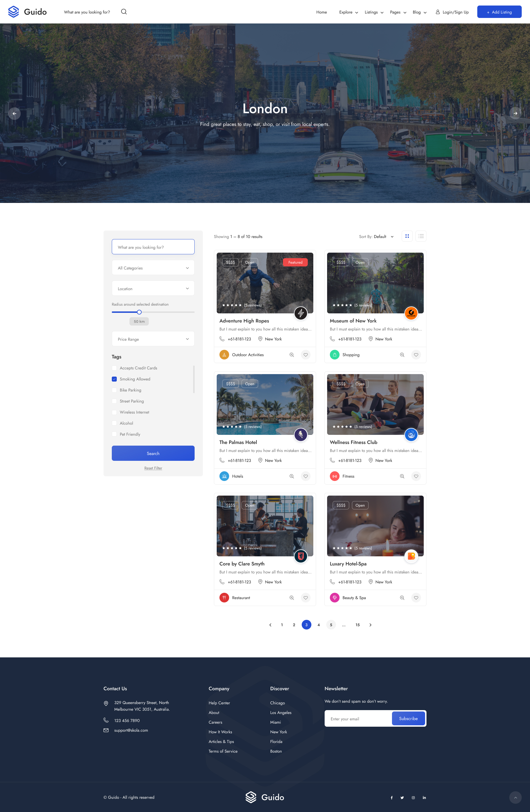
Task: Click zoom icon on Museum of New York card
Action: [x=402, y=355]
